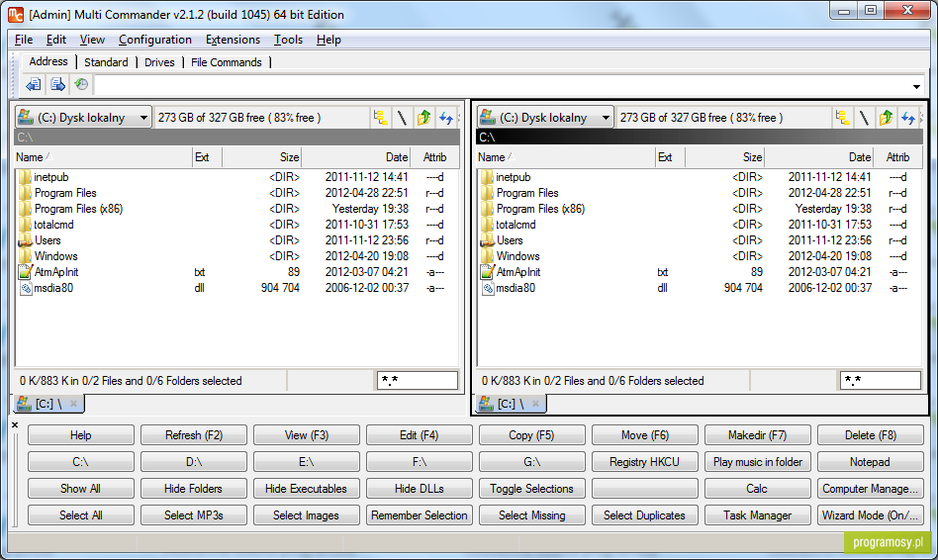Select Users folder icon in left panel

[x=25, y=240]
